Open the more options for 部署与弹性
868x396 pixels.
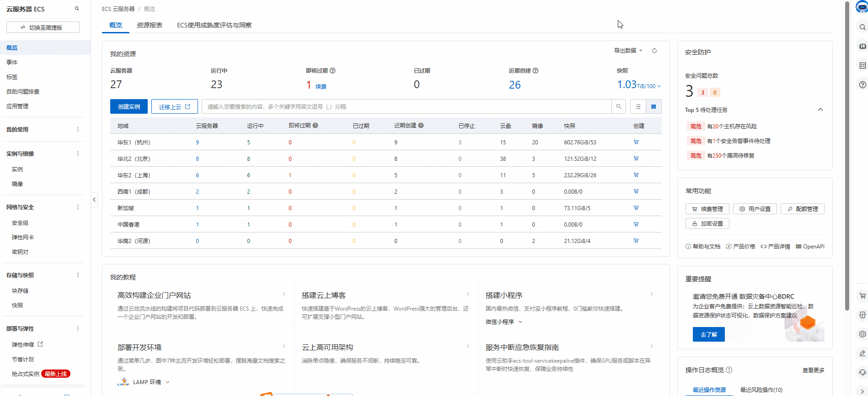78,329
